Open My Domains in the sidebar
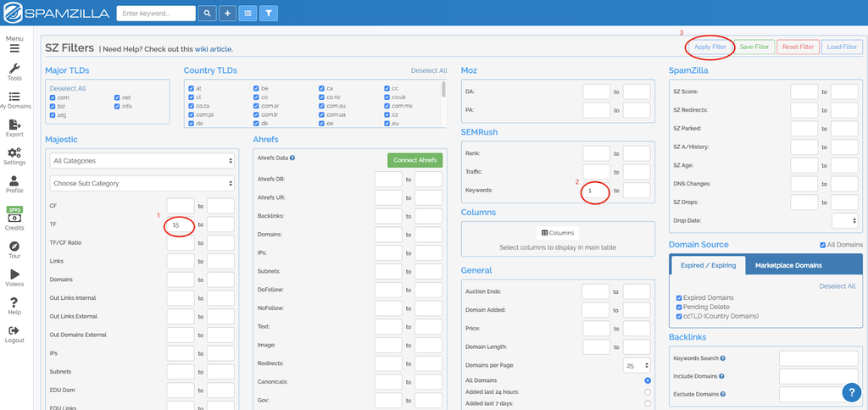868x410 pixels. pos(14,100)
